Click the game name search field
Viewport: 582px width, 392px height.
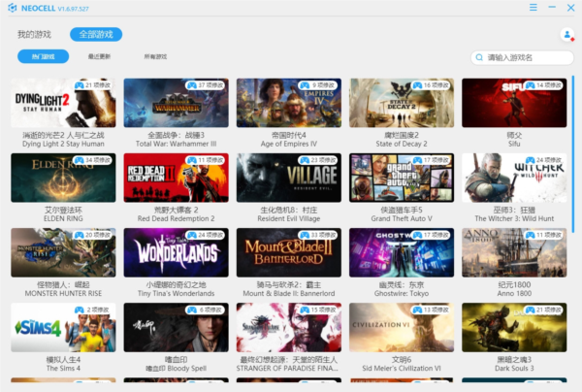tap(524, 58)
